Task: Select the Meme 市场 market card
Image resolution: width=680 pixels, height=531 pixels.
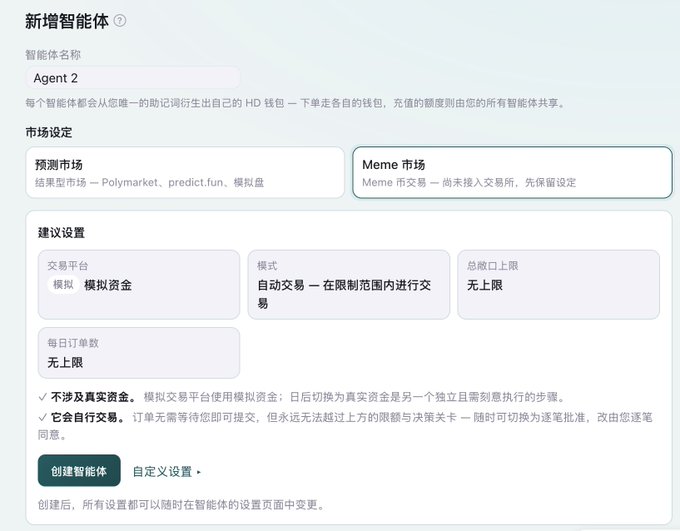Action: (512, 173)
